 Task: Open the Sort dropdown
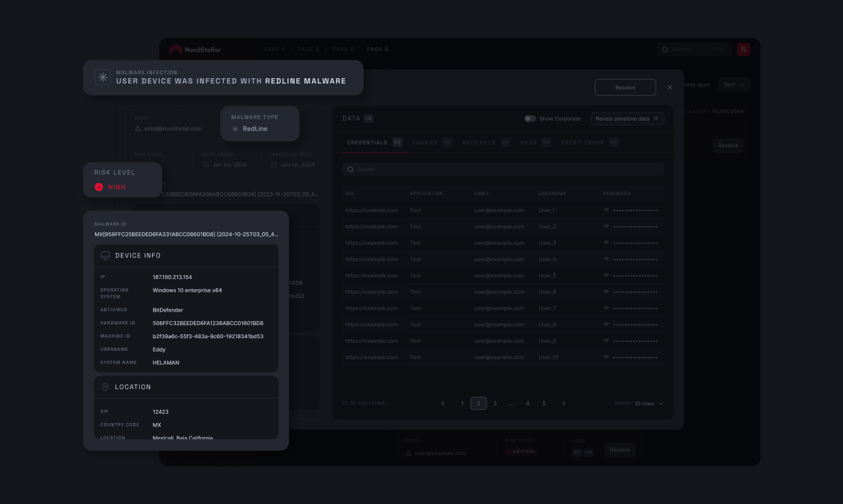point(735,85)
